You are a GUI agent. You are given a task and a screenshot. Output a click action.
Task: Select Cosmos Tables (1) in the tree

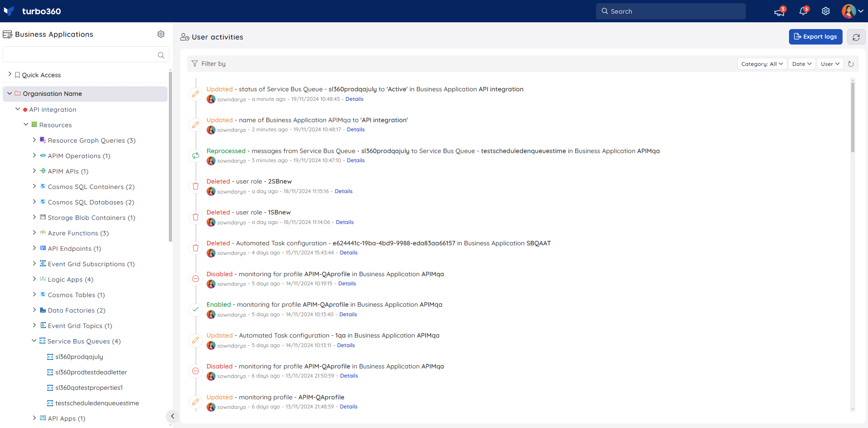76,295
